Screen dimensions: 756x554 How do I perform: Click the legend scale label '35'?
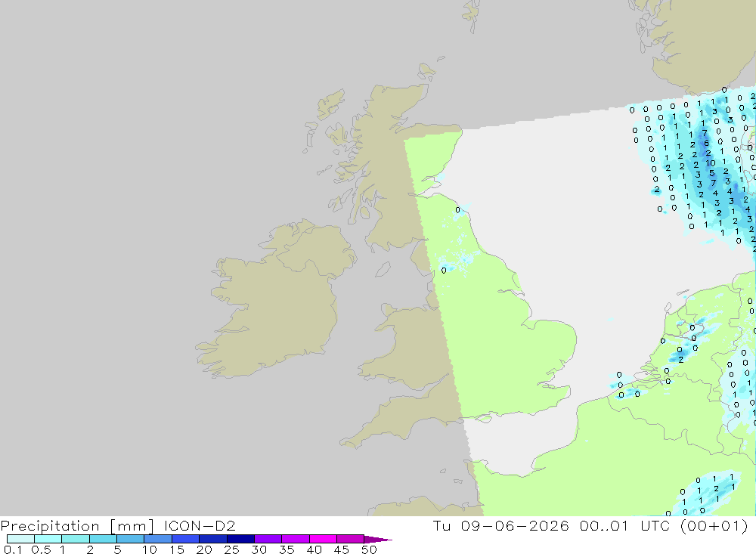pyautogui.click(x=287, y=549)
